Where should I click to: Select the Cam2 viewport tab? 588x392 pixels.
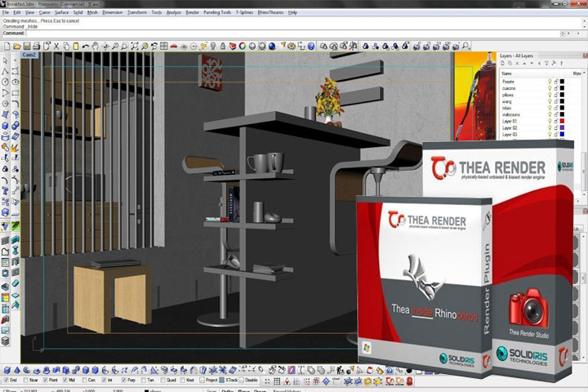[29, 56]
